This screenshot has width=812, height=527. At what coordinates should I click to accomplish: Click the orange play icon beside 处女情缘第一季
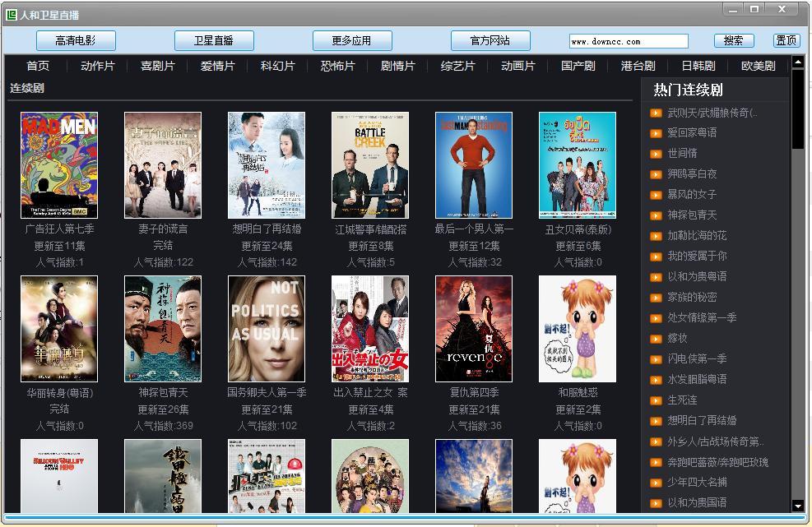tap(656, 318)
